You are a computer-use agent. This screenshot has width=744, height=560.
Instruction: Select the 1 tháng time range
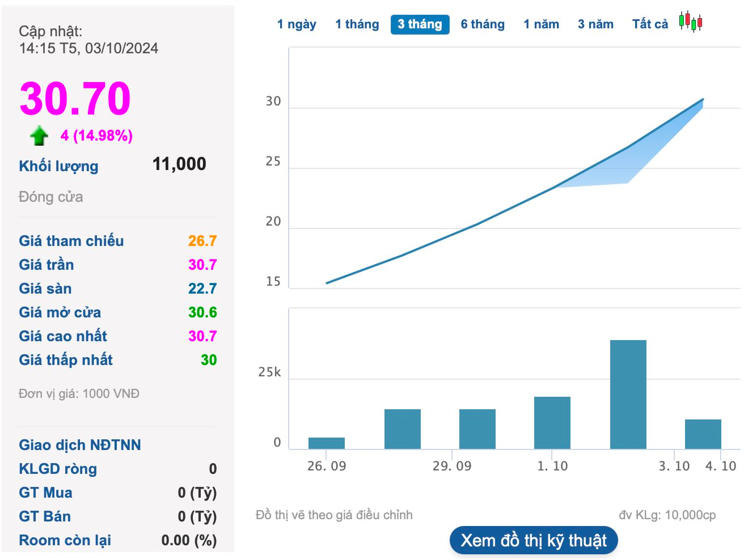(357, 24)
